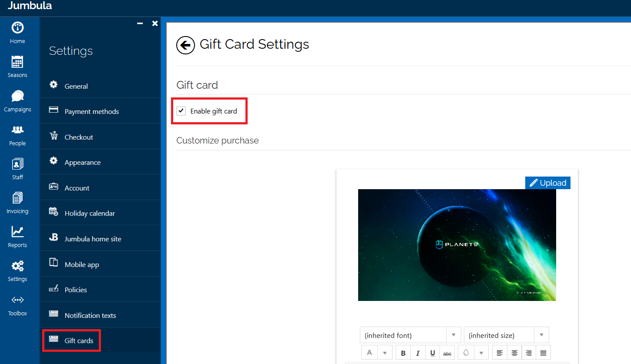The height and width of the screenshot is (364, 631).
Task: Open the Home dashboard icon
Action: pyautogui.click(x=17, y=33)
